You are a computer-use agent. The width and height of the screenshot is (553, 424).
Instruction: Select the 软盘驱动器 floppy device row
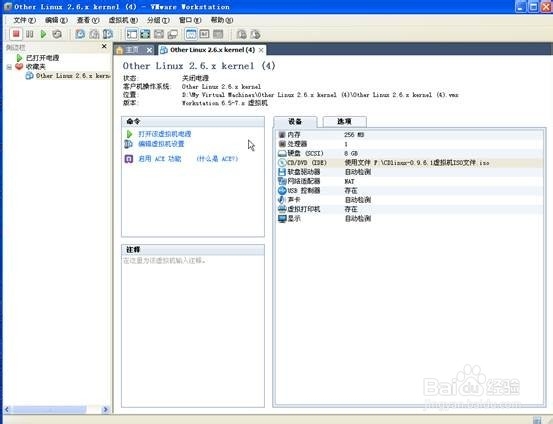click(409, 172)
